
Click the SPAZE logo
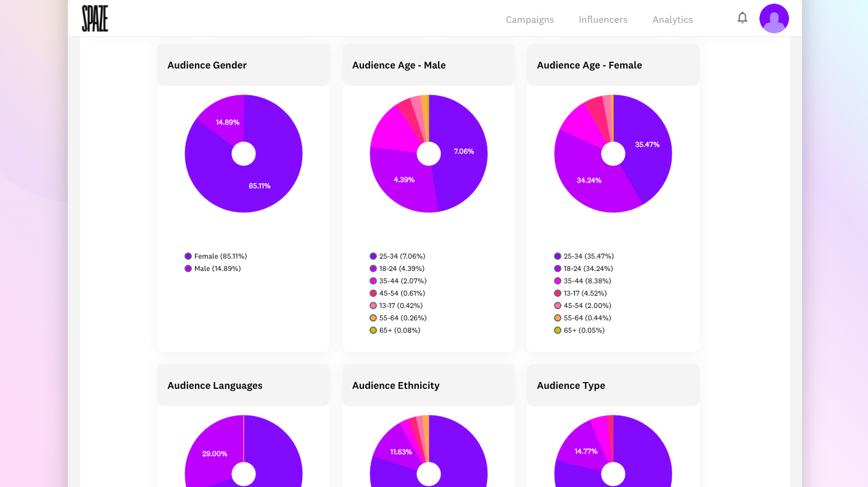95,19
